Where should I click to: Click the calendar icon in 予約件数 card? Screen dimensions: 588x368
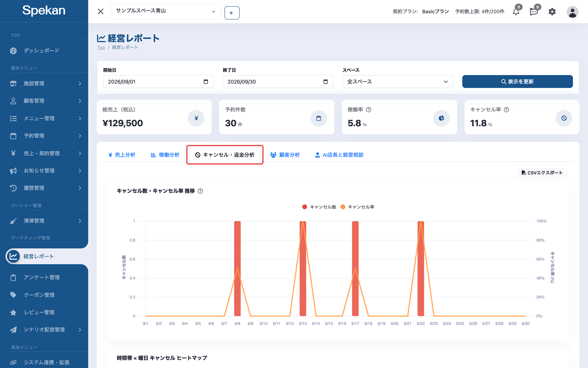[x=319, y=118]
